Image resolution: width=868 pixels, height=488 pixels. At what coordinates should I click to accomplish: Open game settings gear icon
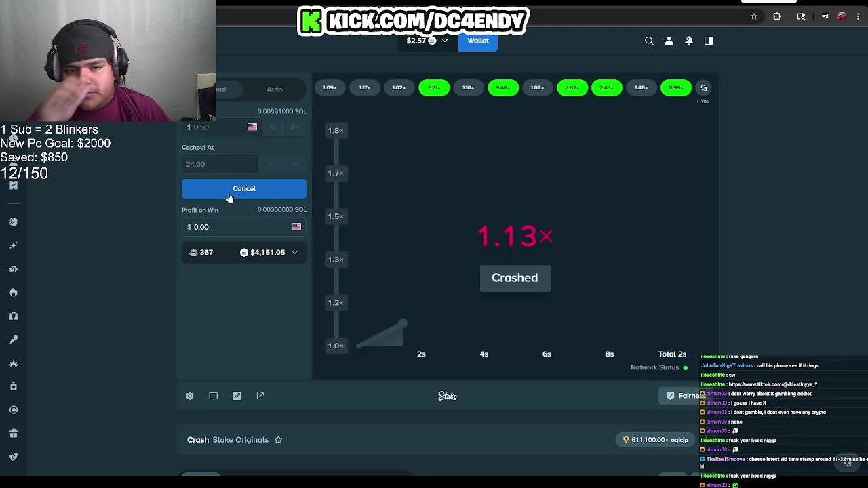(x=190, y=396)
